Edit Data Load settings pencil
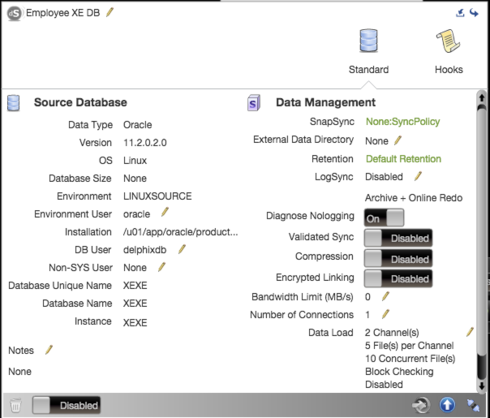490x418 pixels. click(x=470, y=332)
